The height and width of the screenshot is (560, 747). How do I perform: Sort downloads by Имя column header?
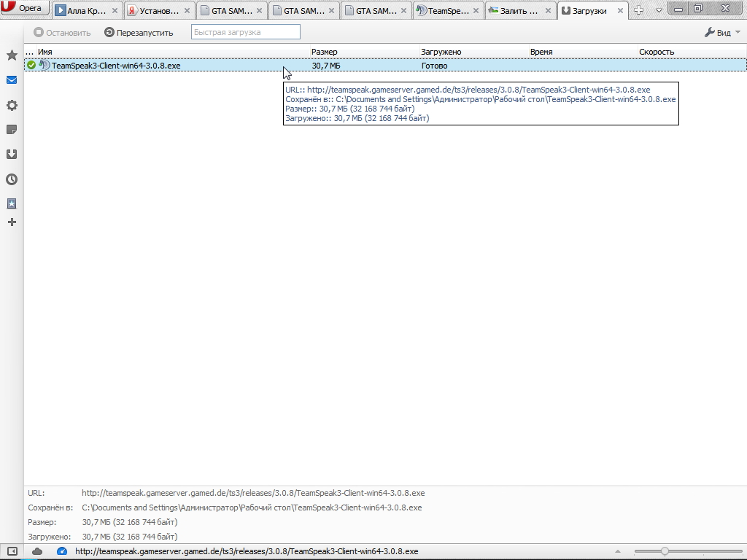(173, 52)
